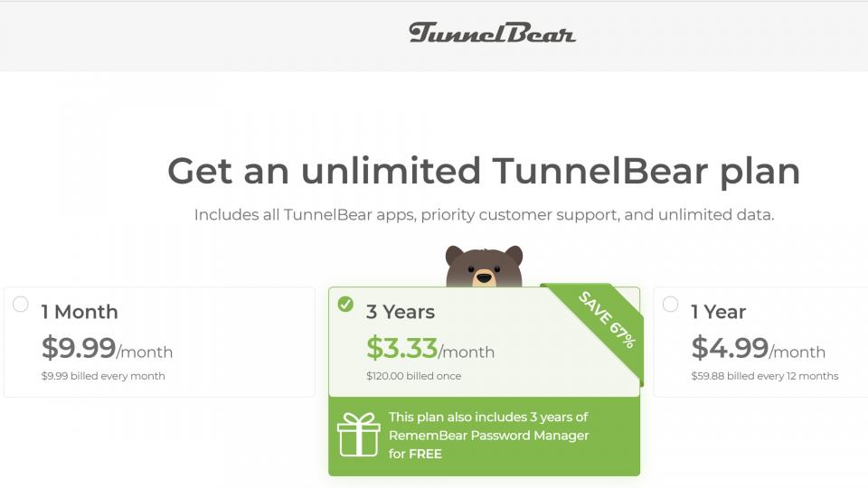Click the 3 Years plan title
The width and height of the screenshot is (868, 488).
click(400, 312)
